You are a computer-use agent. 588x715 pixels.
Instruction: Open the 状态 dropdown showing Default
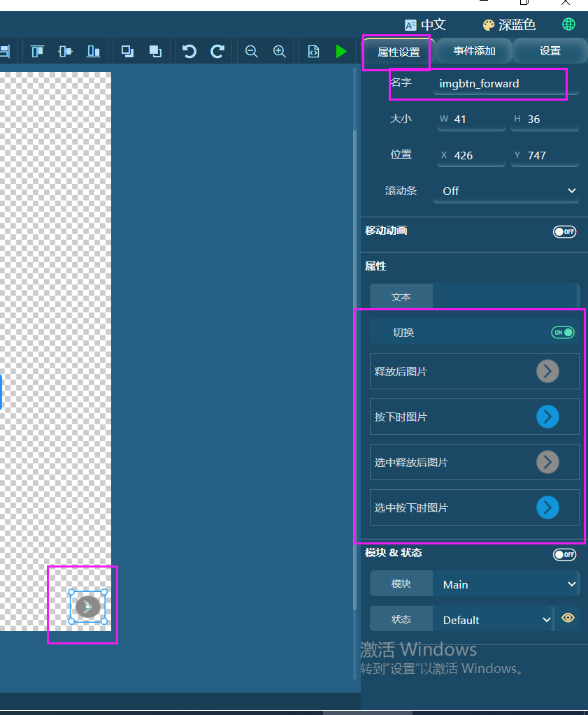[494, 620]
